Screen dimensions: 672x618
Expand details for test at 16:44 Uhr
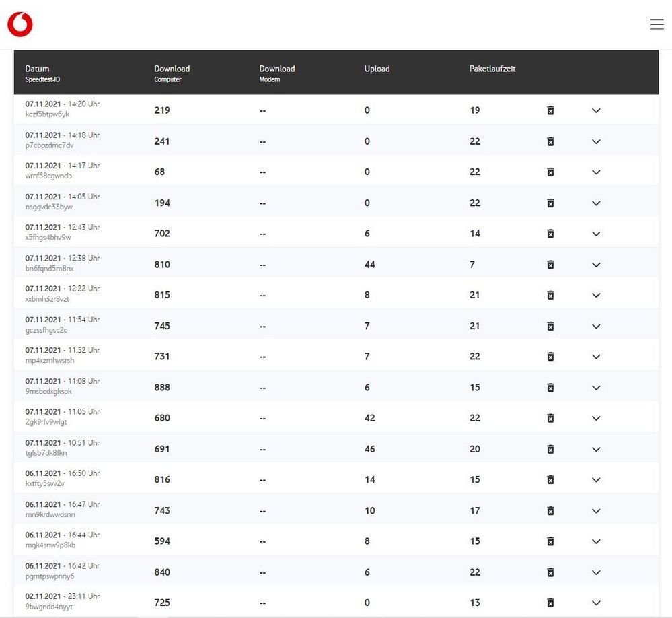pos(596,541)
